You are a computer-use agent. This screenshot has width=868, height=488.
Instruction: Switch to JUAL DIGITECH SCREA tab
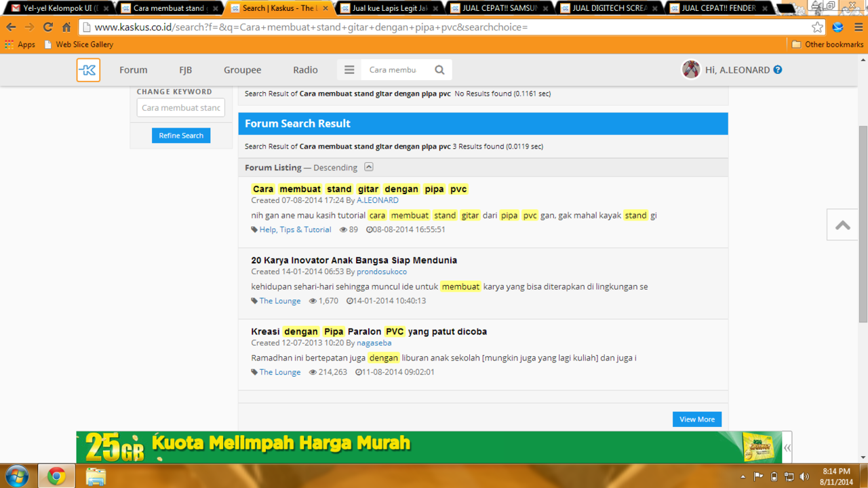pos(608,8)
